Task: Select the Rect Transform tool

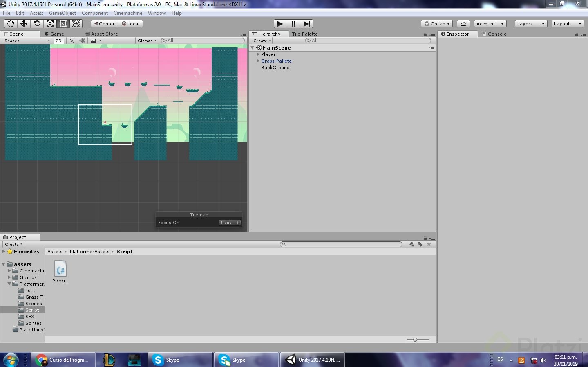Action: [63, 24]
